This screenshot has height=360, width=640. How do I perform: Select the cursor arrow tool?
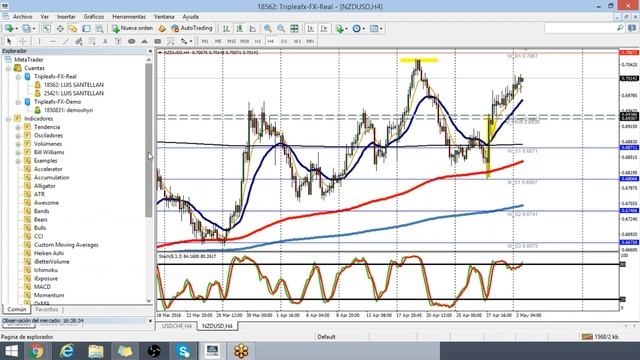tap(9, 41)
